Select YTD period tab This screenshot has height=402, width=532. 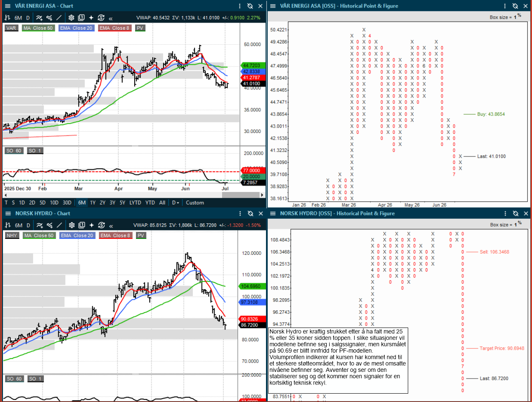[x=150, y=202]
